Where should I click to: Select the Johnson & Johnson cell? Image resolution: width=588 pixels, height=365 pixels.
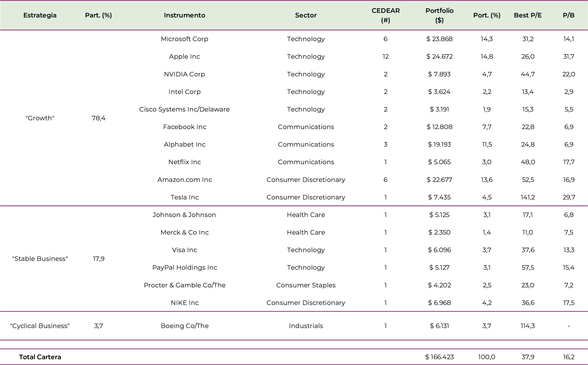click(185, 215)
